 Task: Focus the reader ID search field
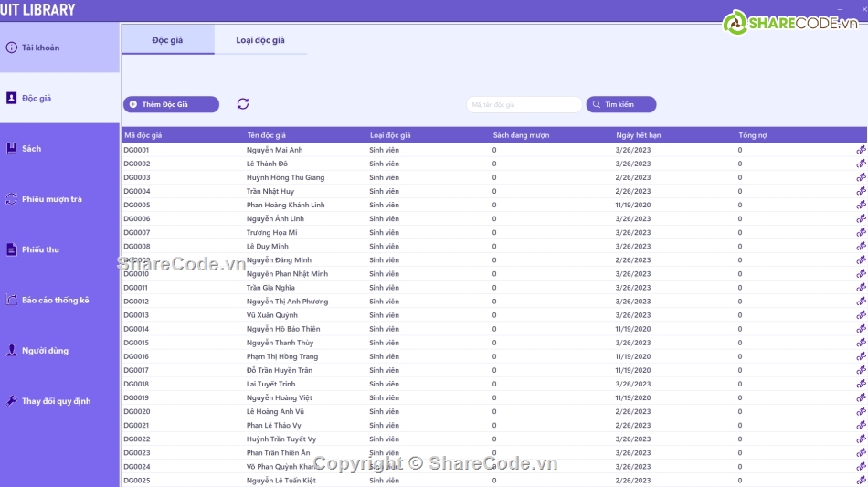point(524,105)
